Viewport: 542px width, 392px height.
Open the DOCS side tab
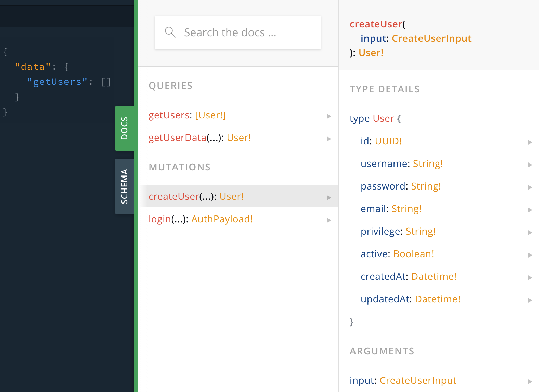point(125,128)
